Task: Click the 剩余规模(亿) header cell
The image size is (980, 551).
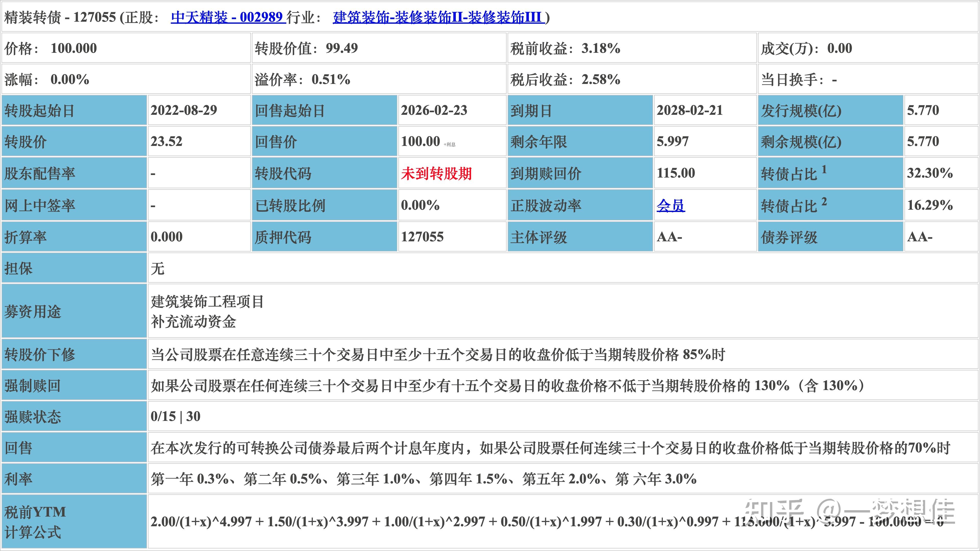Action: click(x=830, y=142)
